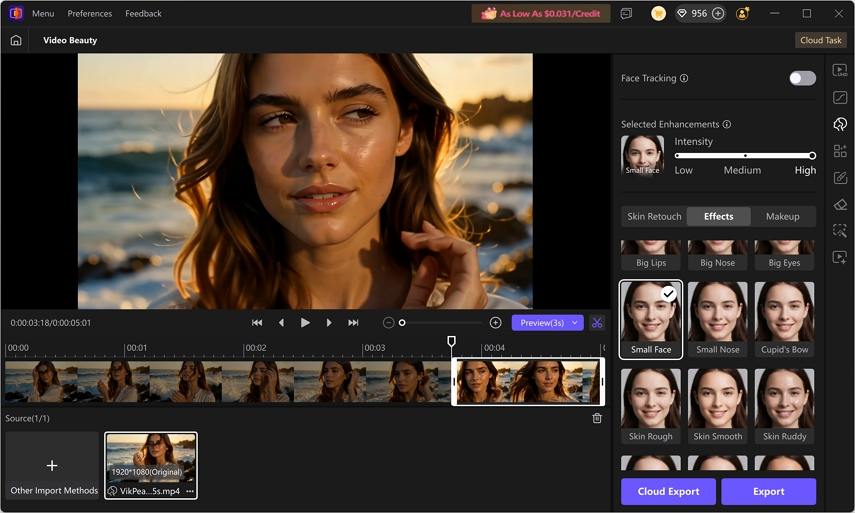Open the AI video generate sidebar icon
Viewport: 855px width, 513px height.
click(840, 257)
